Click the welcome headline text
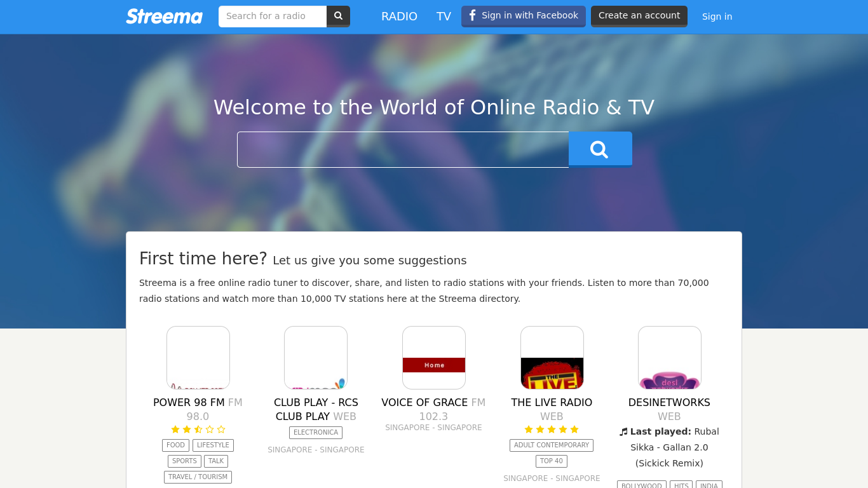The image size is (868, 488). click(434, 107)
